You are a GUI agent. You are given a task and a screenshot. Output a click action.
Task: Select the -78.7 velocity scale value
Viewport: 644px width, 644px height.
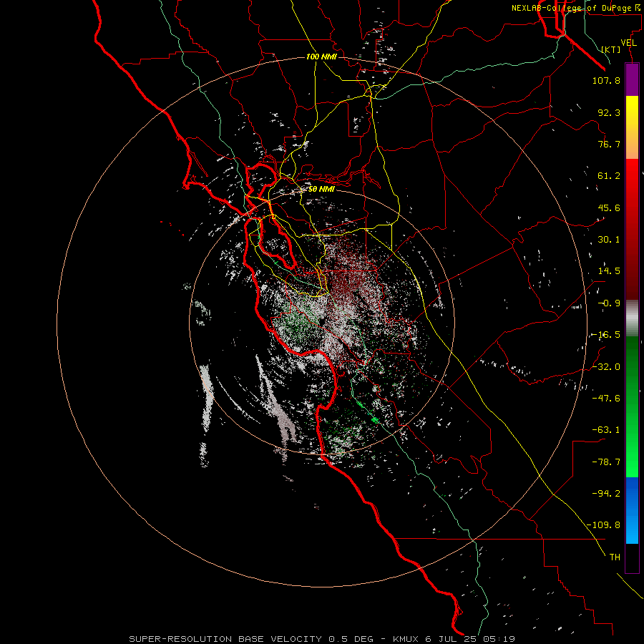(606, 462)
